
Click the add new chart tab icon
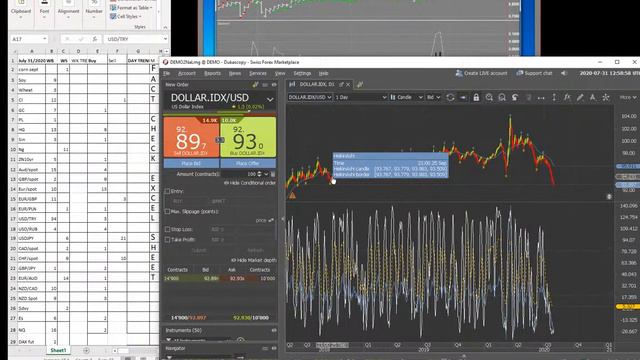tap(360, 84)
